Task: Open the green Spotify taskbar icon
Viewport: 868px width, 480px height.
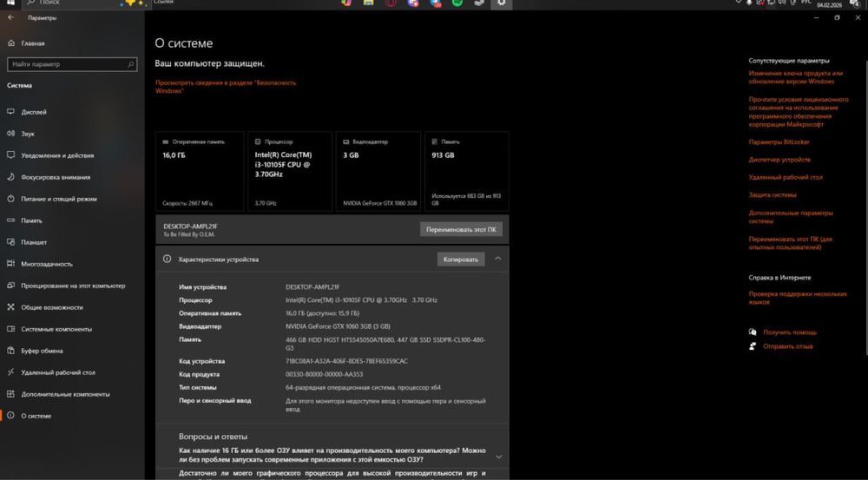Action: (x=457, y=3)
